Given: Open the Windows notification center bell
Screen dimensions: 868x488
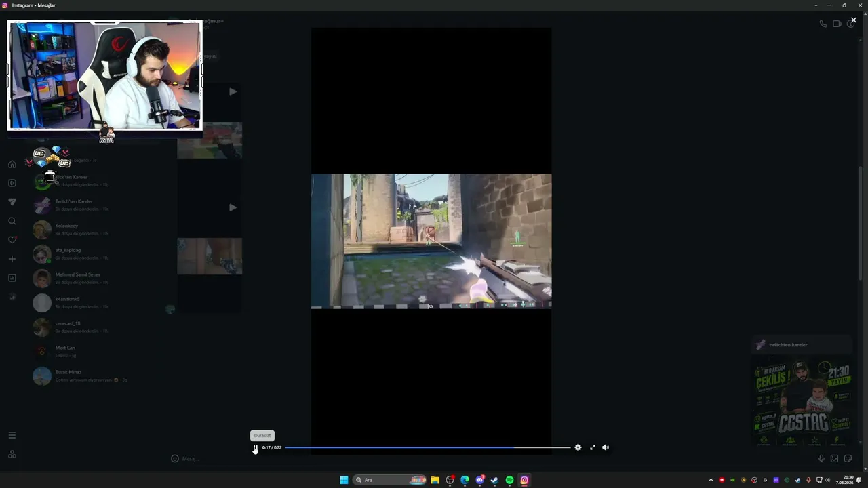Looking at the screenshot, I should pyautogui.click(x=859, y=480).
